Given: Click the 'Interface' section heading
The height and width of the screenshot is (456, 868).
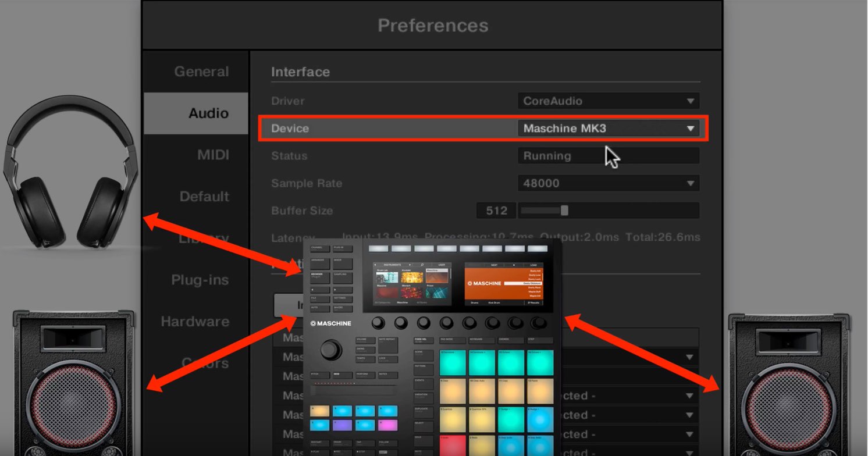Looking at the screenshot, I should 300,72.
